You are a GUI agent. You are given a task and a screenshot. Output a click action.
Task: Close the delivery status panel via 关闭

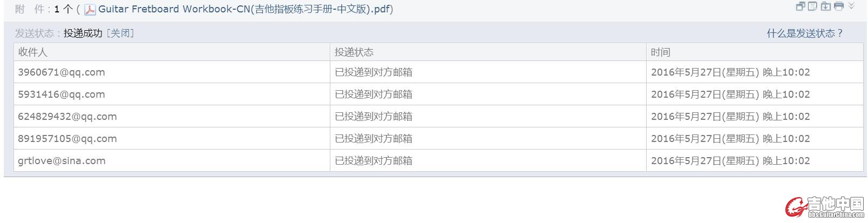(120, 33)
